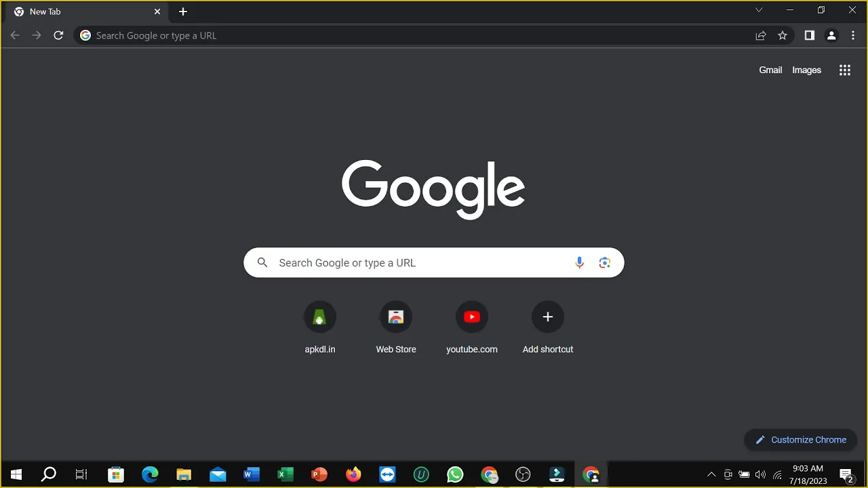
Task: Open the Chrome side panel
Action: (x=809, y=35)
